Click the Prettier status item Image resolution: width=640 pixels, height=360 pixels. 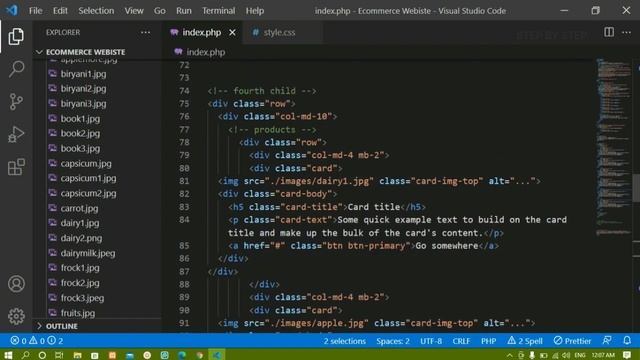572,340
